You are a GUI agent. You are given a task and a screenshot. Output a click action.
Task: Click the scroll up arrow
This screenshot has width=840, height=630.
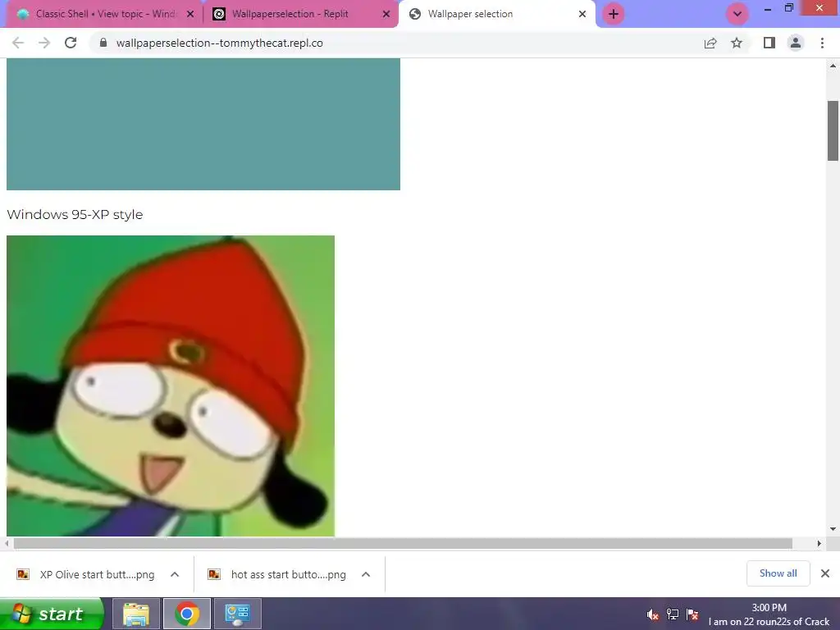pos(833,66)
